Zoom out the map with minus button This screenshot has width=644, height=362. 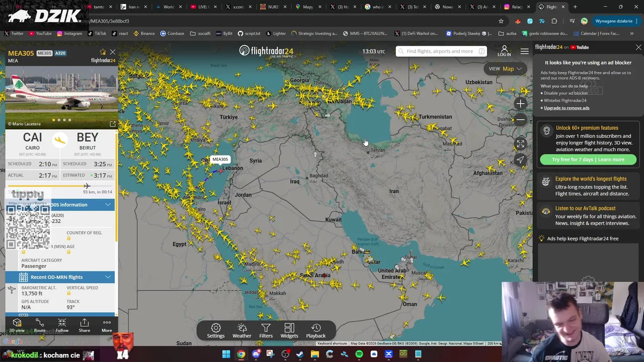(520, 120)
